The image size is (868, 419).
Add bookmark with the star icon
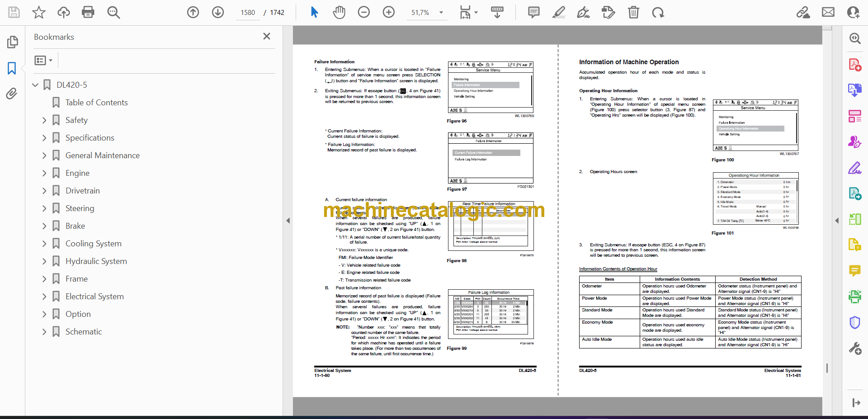[x=39, y=12]
